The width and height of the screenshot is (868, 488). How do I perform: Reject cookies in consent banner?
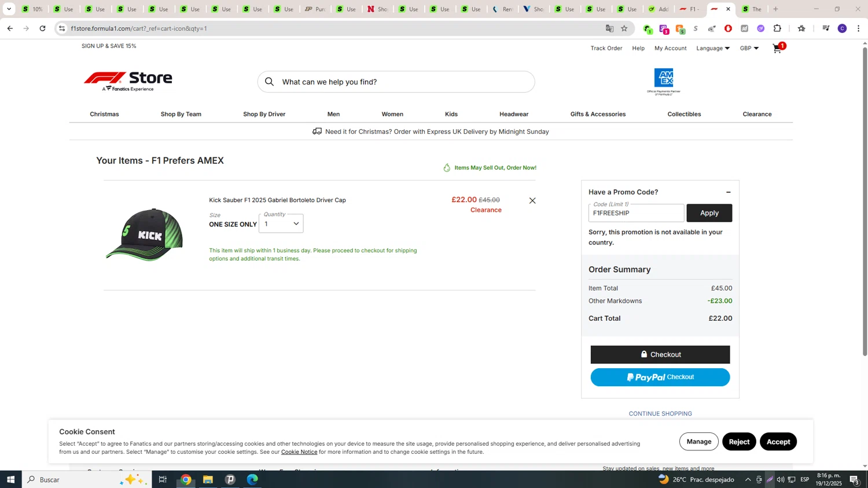point(739,442)
